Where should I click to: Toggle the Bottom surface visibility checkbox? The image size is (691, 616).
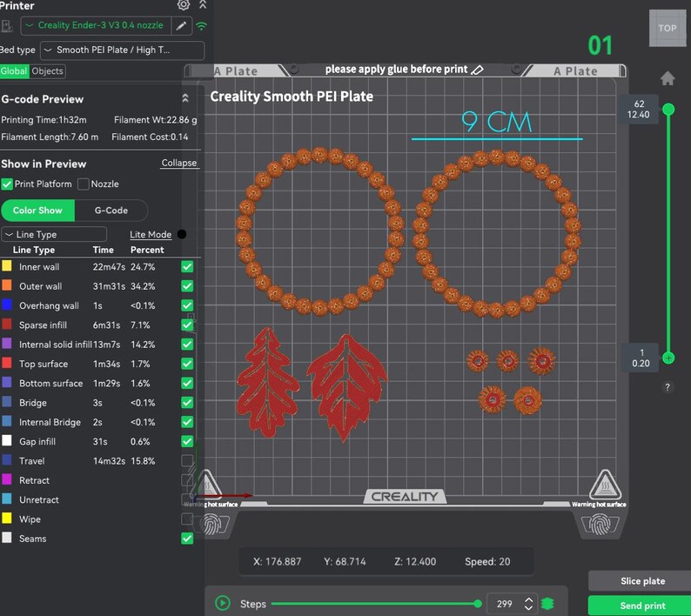coord(187,383)
